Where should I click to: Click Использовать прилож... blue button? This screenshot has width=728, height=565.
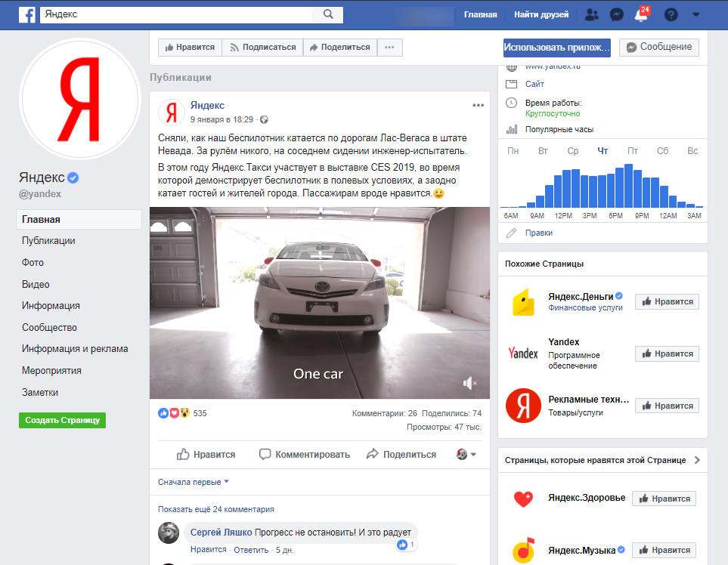[556, 48]
